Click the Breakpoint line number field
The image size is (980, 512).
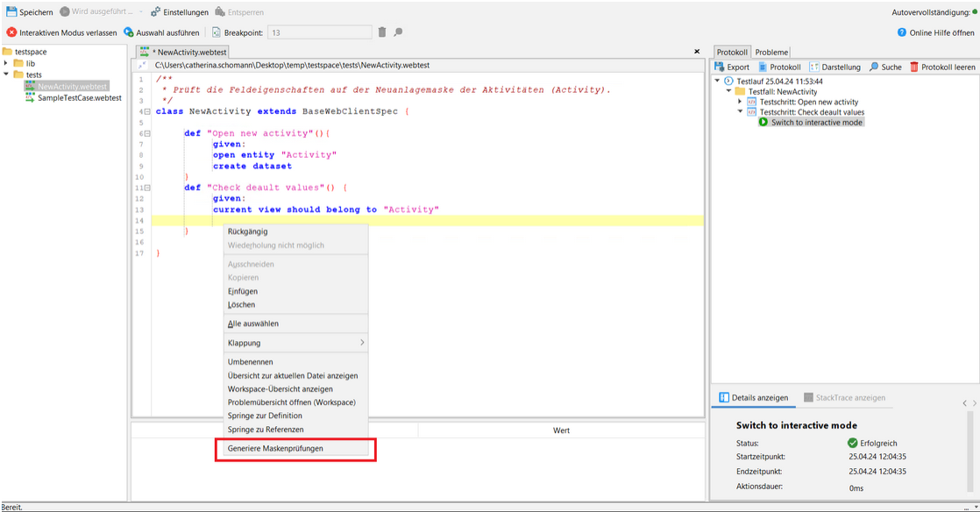[319, 32]
